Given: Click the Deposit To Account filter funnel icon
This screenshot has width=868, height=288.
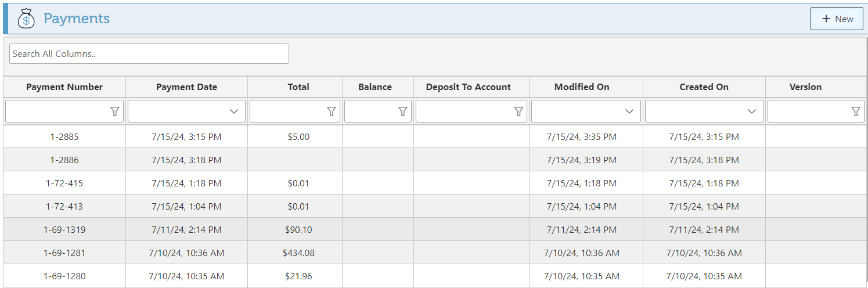Looking at the screenshot, I should coord(518,111).
